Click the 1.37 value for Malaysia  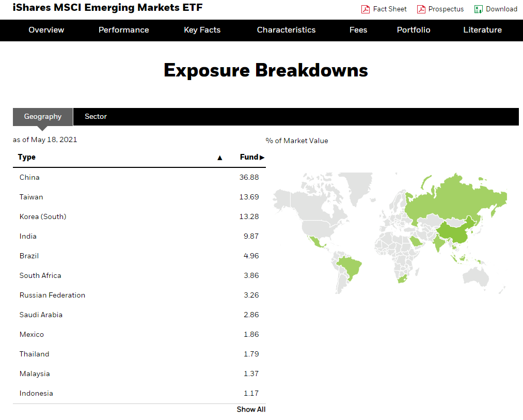[x=251, y=374]
